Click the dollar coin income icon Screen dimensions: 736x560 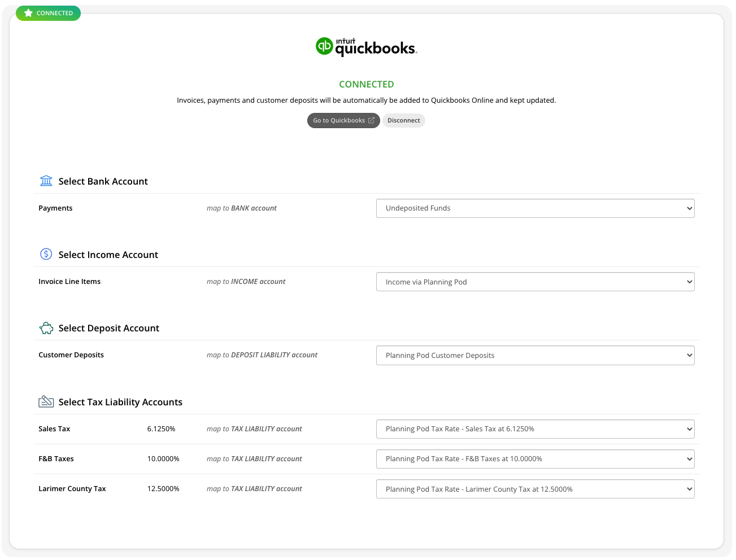[46, 254]
